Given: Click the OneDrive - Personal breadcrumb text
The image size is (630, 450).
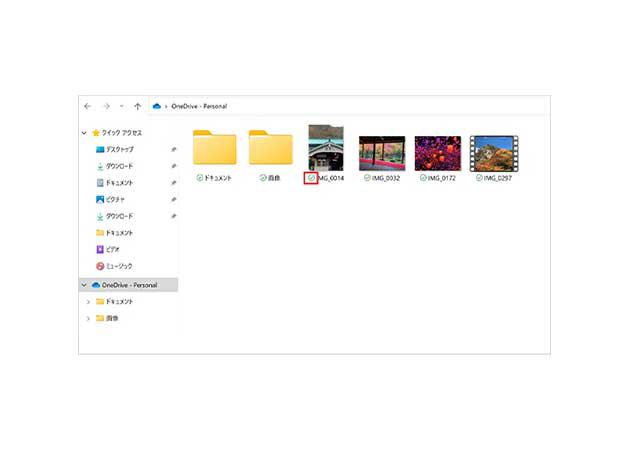Looking at the screenshot, I should pyautogui.click(x=199, y=106).
